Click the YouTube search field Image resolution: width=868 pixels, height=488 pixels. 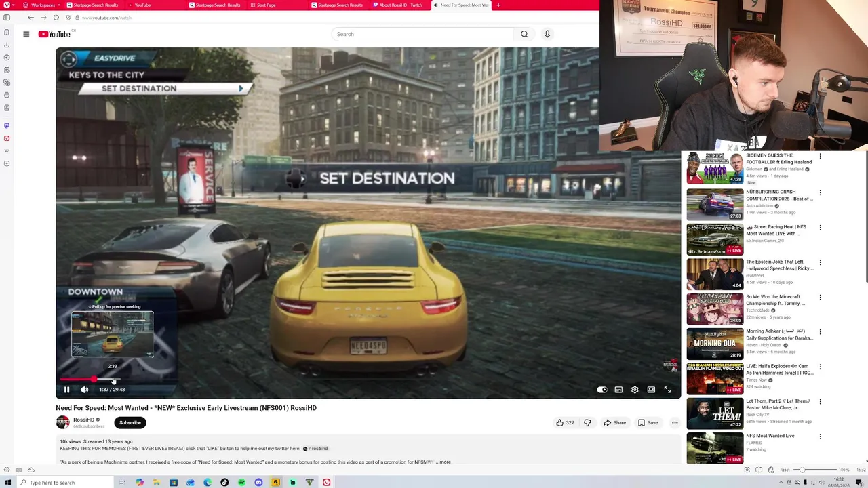(422, 34)
